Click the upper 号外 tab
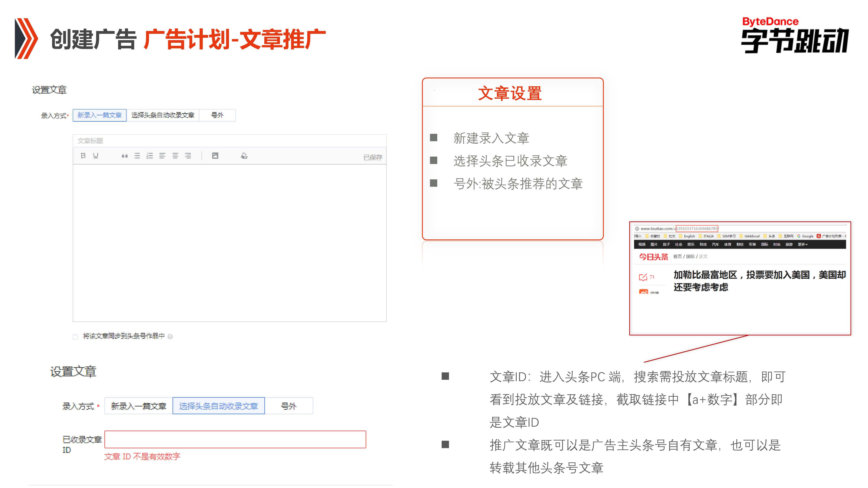This screenshot has width=868, height=488. pos(217,116)
